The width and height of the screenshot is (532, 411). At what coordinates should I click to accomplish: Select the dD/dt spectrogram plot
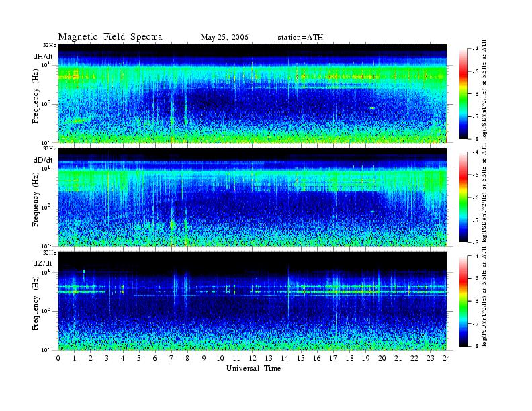(x=253, y=197)
